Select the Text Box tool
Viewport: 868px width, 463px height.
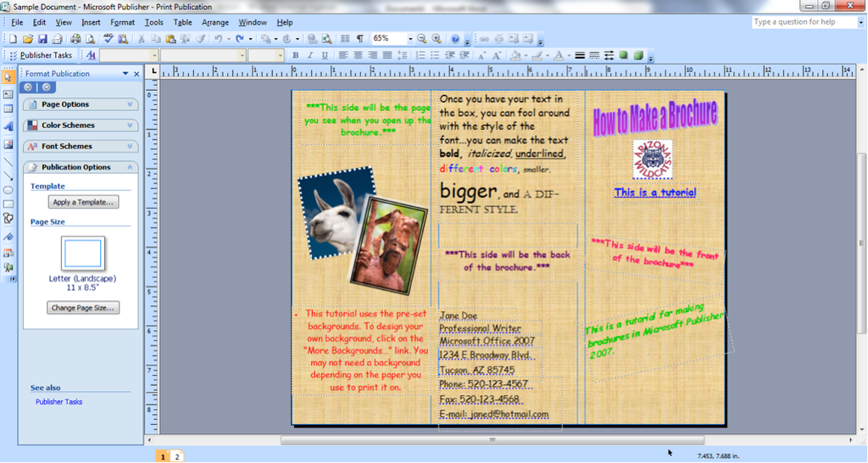[x=8, y=93]
